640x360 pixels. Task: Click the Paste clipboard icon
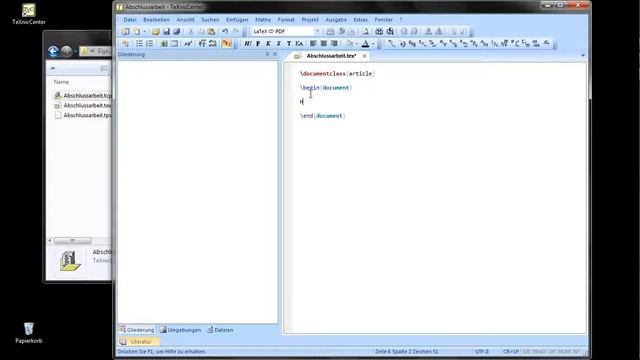(211, 31)
